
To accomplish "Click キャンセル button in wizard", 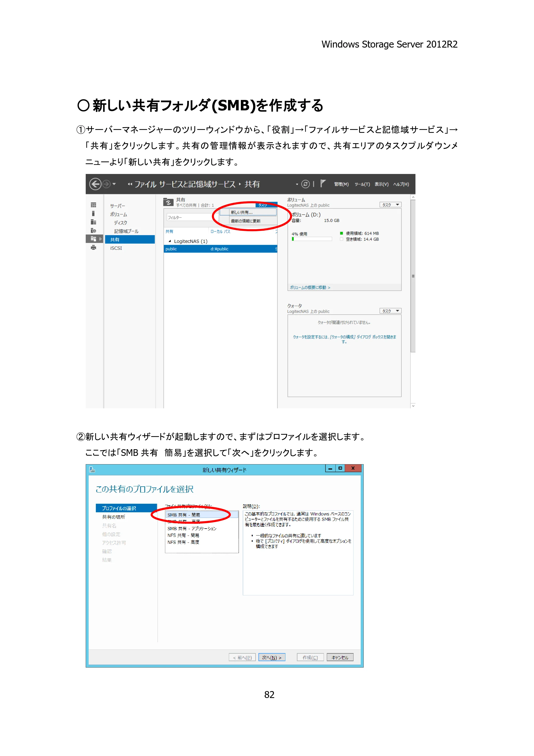I will coord(340,657).
